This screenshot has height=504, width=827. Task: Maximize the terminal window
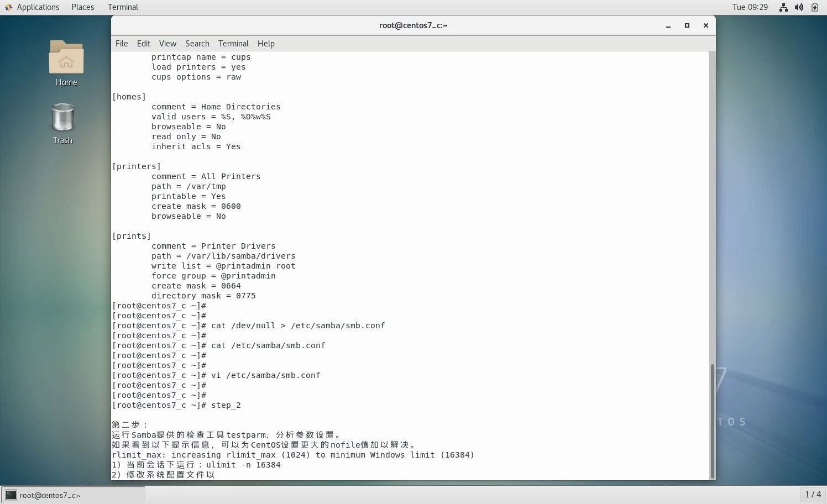687,25
